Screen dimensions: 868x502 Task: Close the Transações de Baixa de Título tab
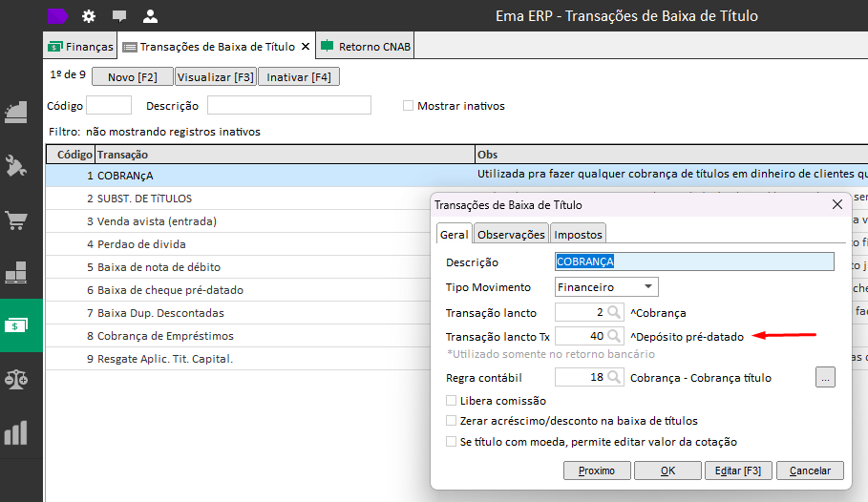[x=305, y=47]
